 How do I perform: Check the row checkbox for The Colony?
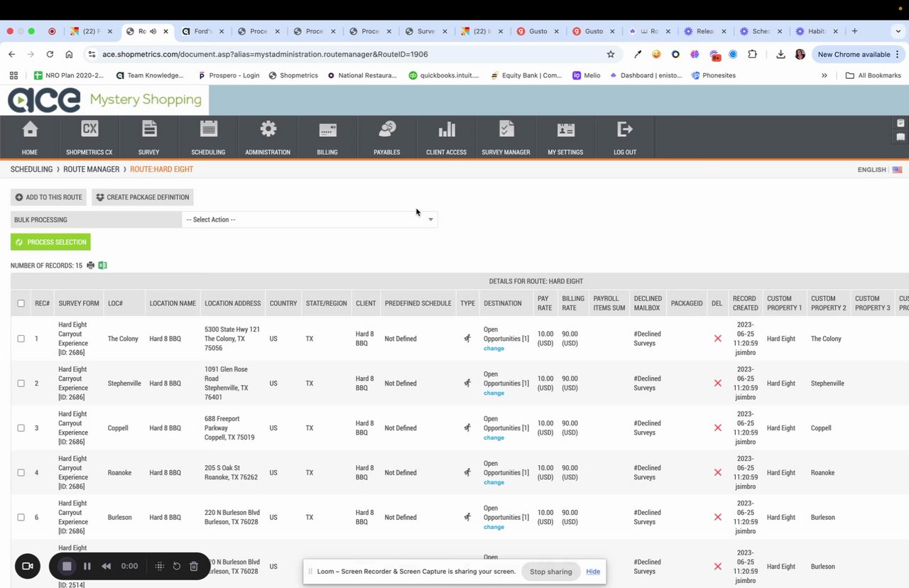click(21, 339)
